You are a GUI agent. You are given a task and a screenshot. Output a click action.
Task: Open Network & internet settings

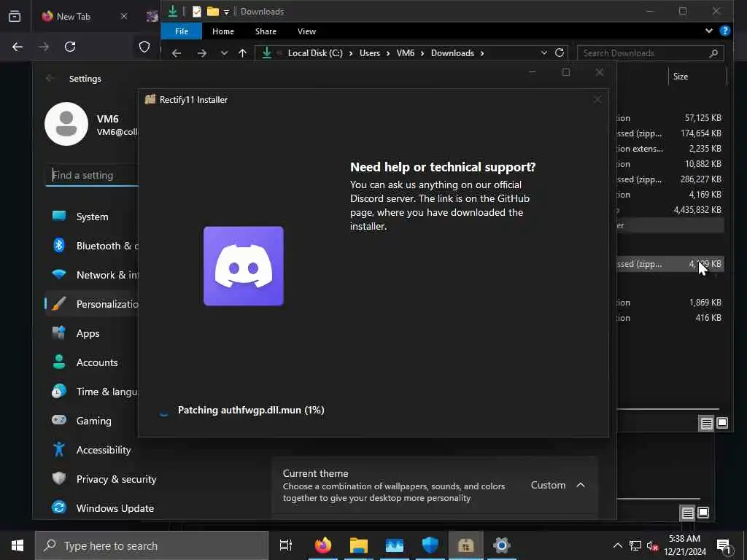pyautogui.click(x=91, y=275)
